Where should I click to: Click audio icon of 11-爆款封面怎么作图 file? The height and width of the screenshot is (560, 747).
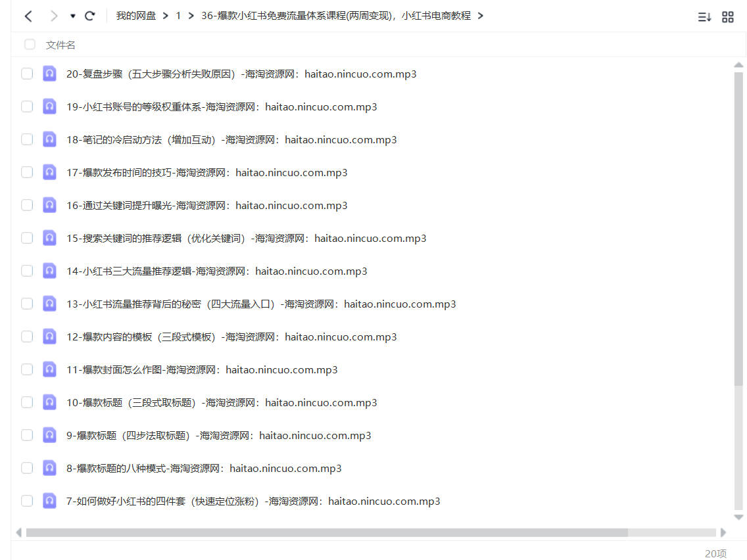pyautogui.click(x=49, y=369)
